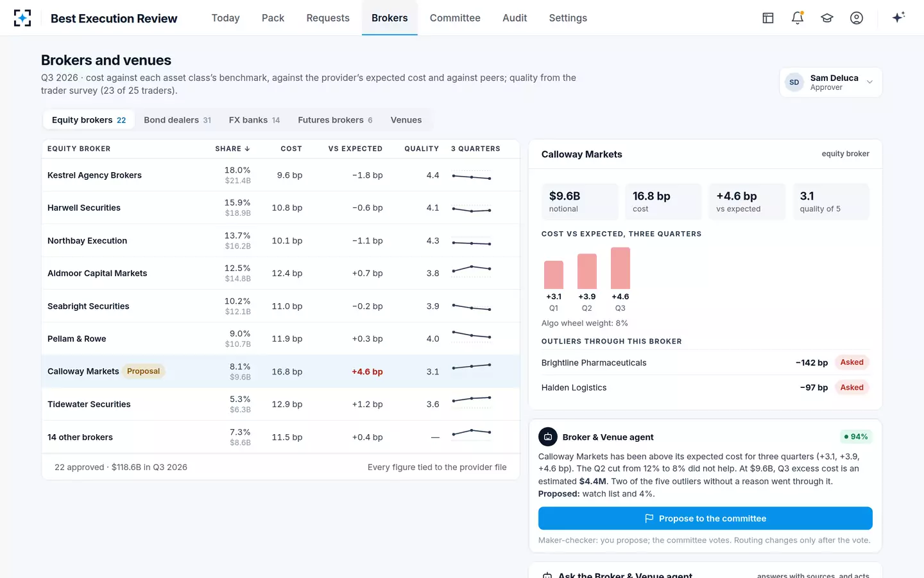Click the 14 other brokers row
This screenshot has height=578, width=924.
tap(280, 437)
